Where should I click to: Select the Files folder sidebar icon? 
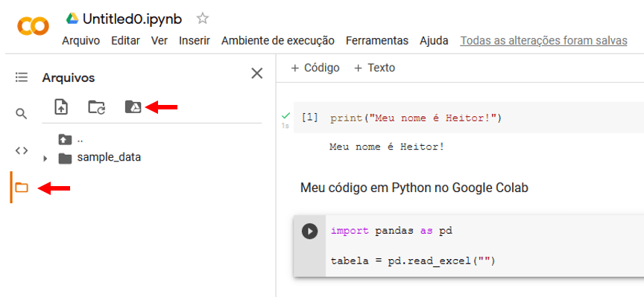[x=22, y=188]
